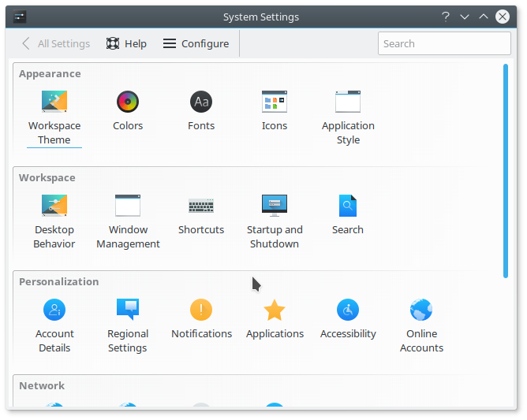Open Application Style settings
Viewport: 527px width, 420px height.
348,117
